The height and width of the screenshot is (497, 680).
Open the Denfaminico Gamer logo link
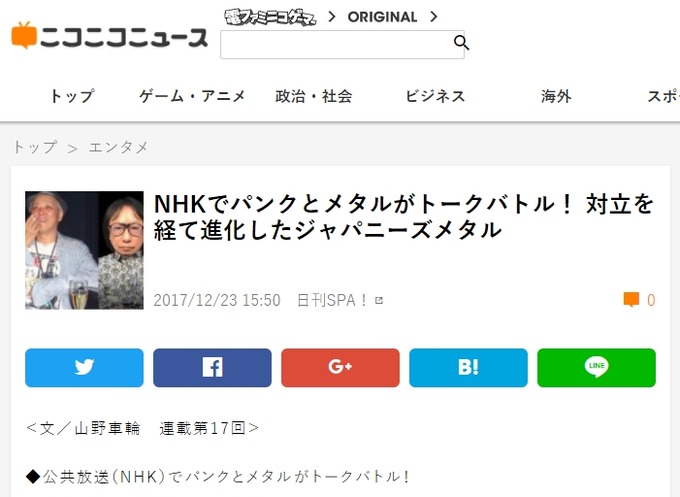click(270, 17)
